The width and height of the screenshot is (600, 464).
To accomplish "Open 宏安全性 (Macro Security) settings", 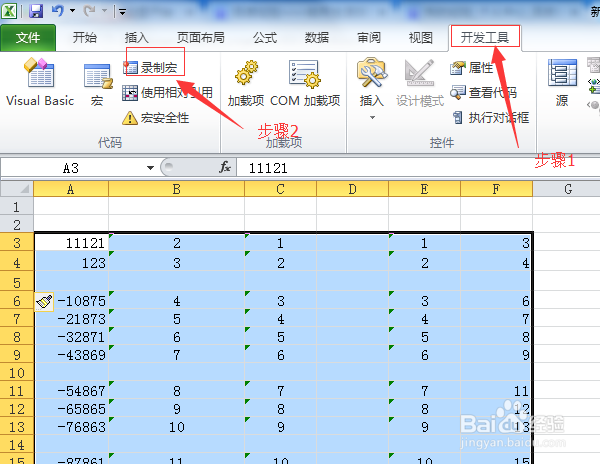I will [x=156, y=118].
